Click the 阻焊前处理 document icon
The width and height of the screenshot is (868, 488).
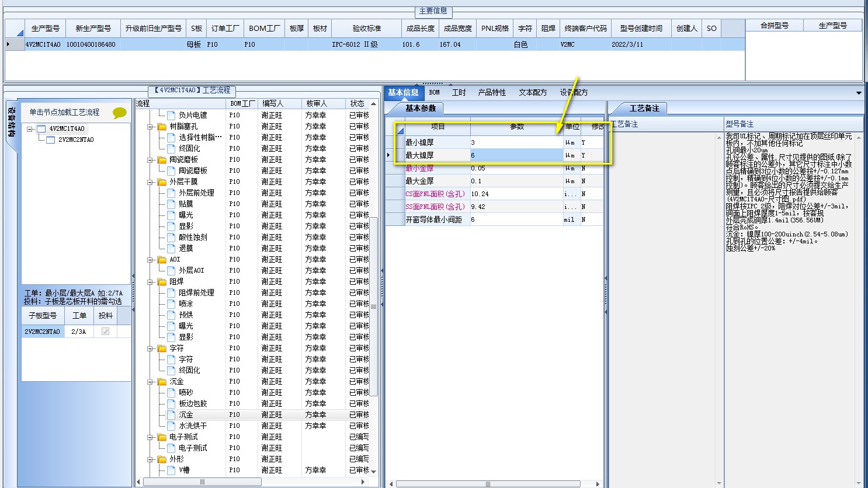pyautogui.click(x=171, y=292)
